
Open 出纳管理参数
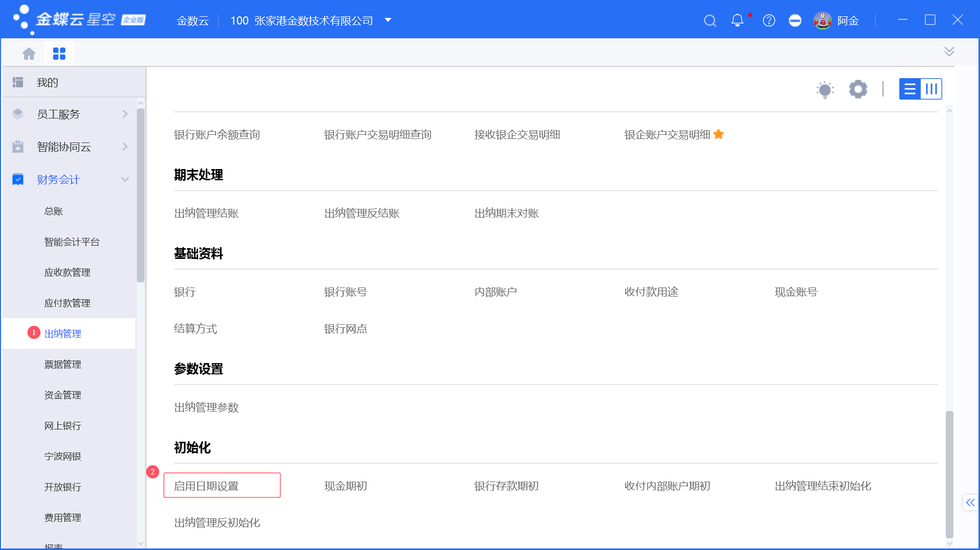click(x=206, y=407)
